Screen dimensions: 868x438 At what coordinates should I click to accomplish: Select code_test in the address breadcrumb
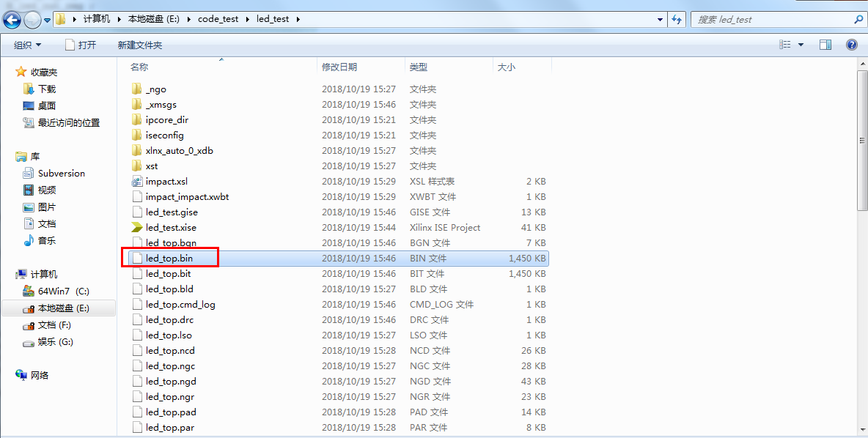click(x=218, y=19)
